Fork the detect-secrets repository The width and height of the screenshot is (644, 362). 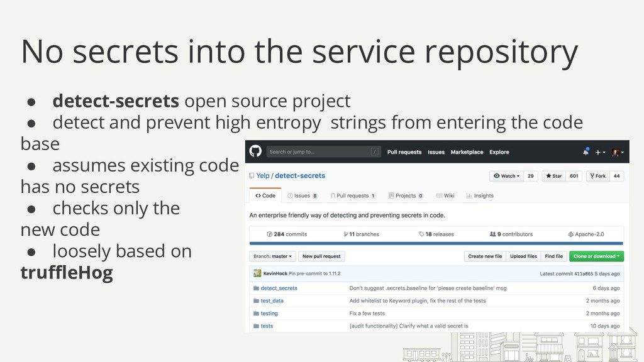(597, 176)
